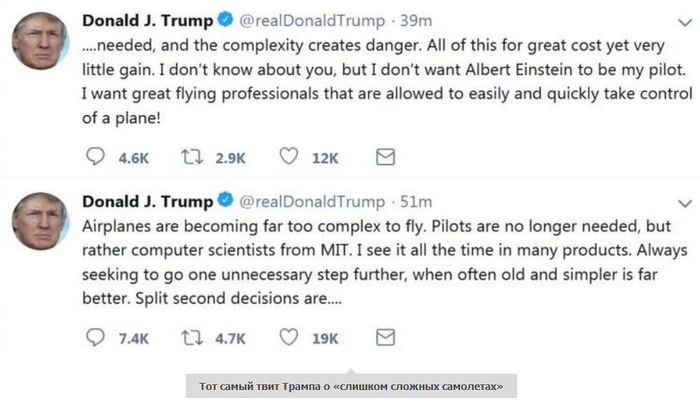Image resolution: width=700 pixels, height=408 pixels.
Task: Click the Russian caption below the tweets
Action: click(x=350, y=387)
